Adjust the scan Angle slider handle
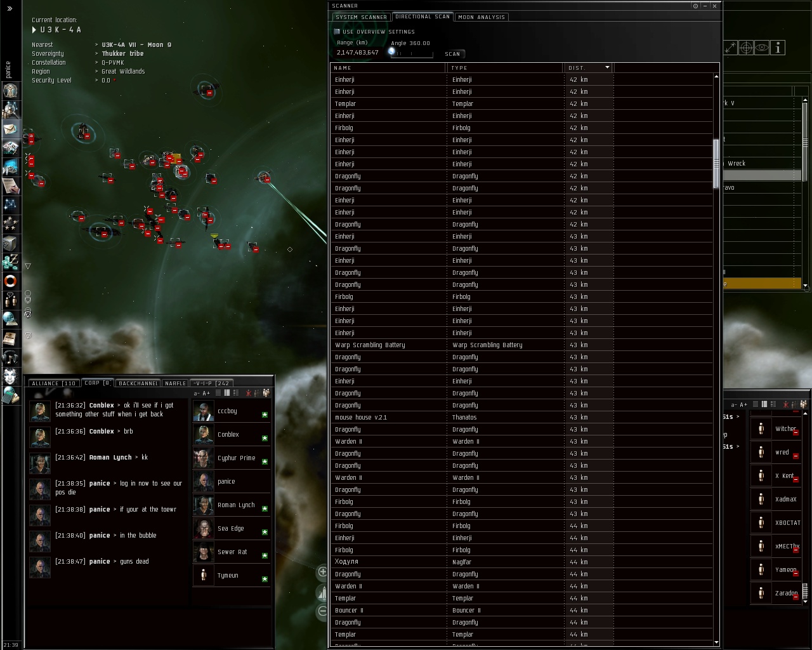812x650 pixels. [391, 51]
